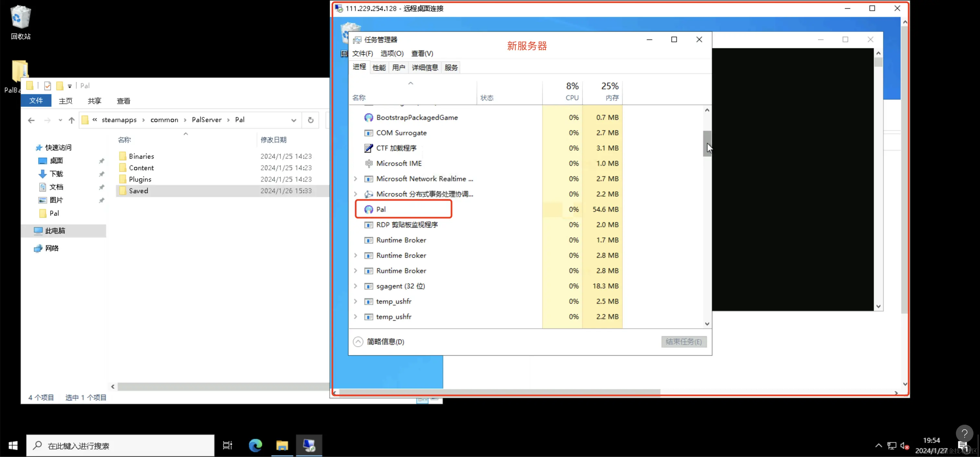Screen dimensions: 980x457
Task: Click the back arrow in File Explorer
Action: click(x=31, y=120)
